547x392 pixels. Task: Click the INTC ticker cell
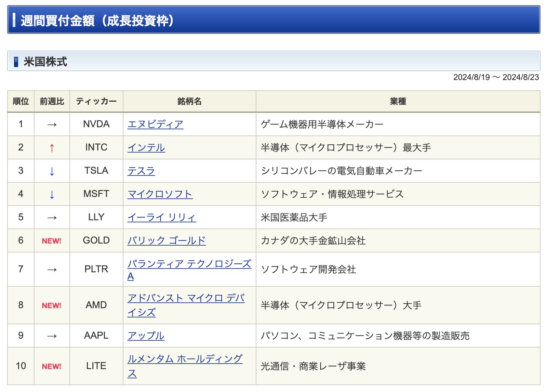96,147
